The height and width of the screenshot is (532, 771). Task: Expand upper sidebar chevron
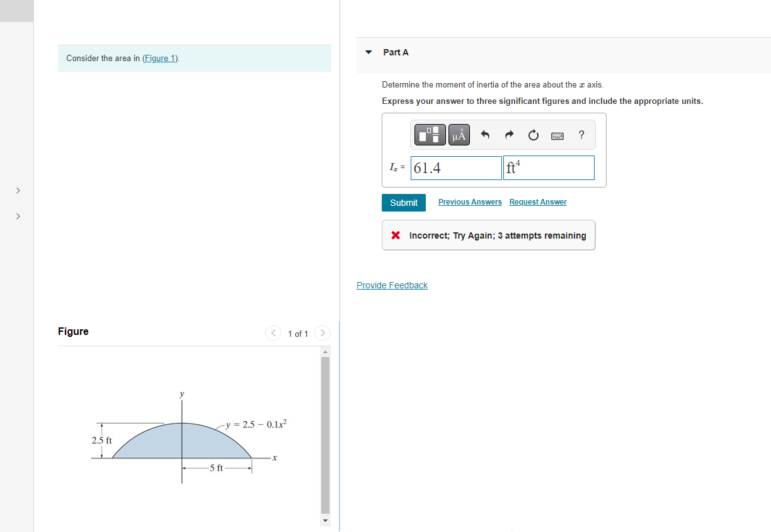point(18,190)
